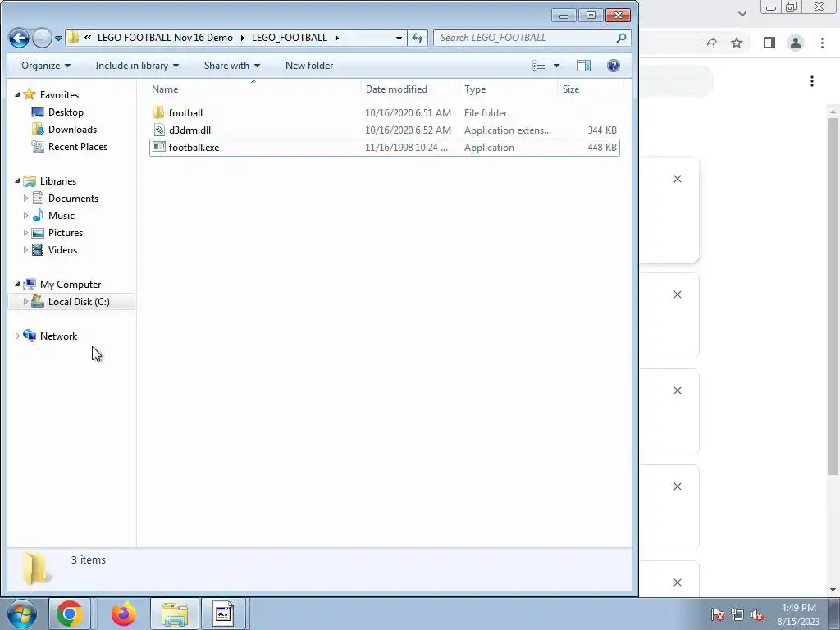Click the LEGO_FOOTBALL breadcrumb segment

click(x=290, y=38)
